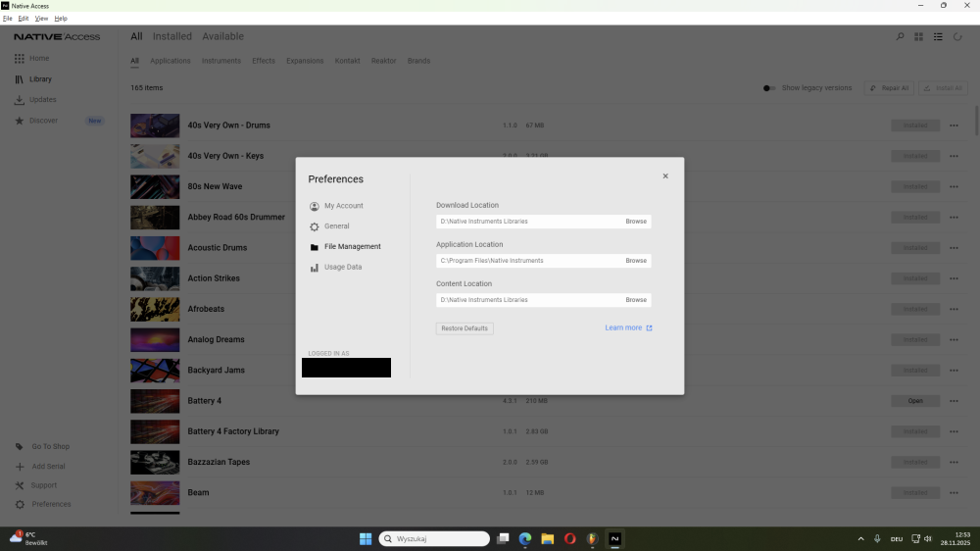Click the Afrobeats thumbnail
The image size is (980, 551).
155,309
